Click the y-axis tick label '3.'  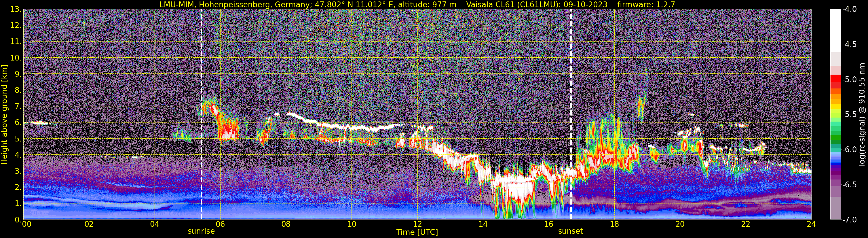[x=18, y=171]
